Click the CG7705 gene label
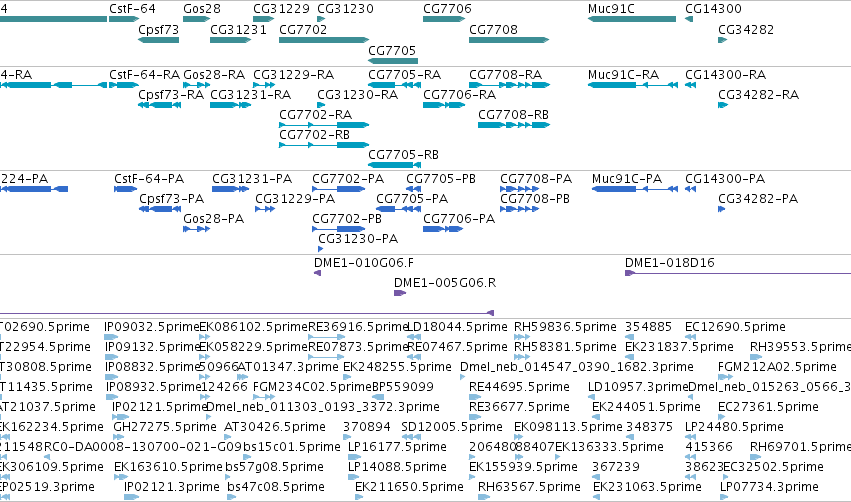 [x=392, y=50]
